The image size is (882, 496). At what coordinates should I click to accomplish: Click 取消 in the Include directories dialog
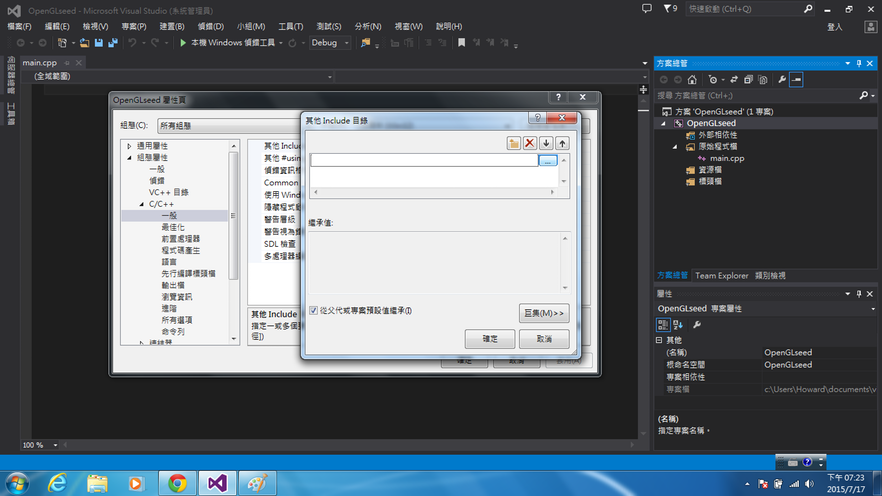pos(544,339)
